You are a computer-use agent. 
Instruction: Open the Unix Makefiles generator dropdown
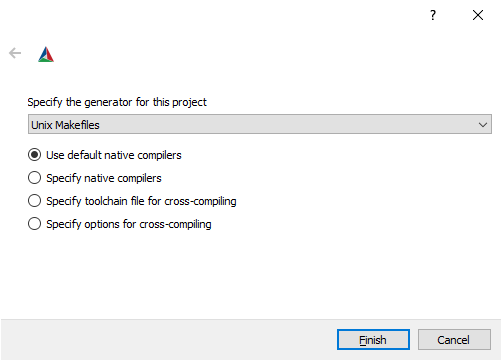click(x=260, y=124)
